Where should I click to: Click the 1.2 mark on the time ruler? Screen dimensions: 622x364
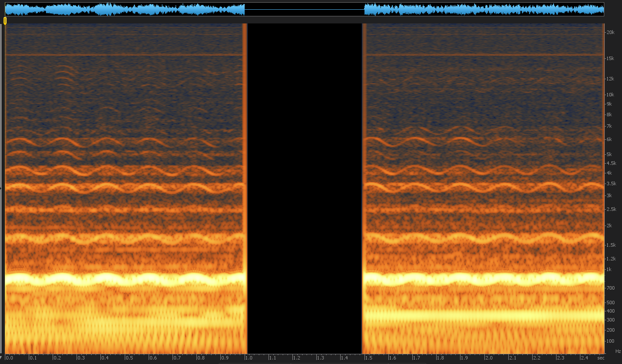[x=296, y=358]
